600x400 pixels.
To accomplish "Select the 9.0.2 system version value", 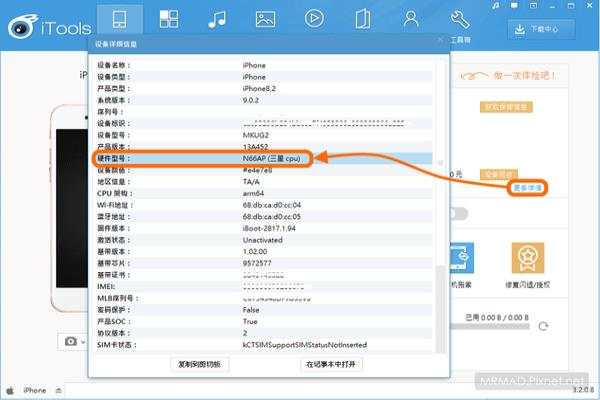I will (251, 100).
